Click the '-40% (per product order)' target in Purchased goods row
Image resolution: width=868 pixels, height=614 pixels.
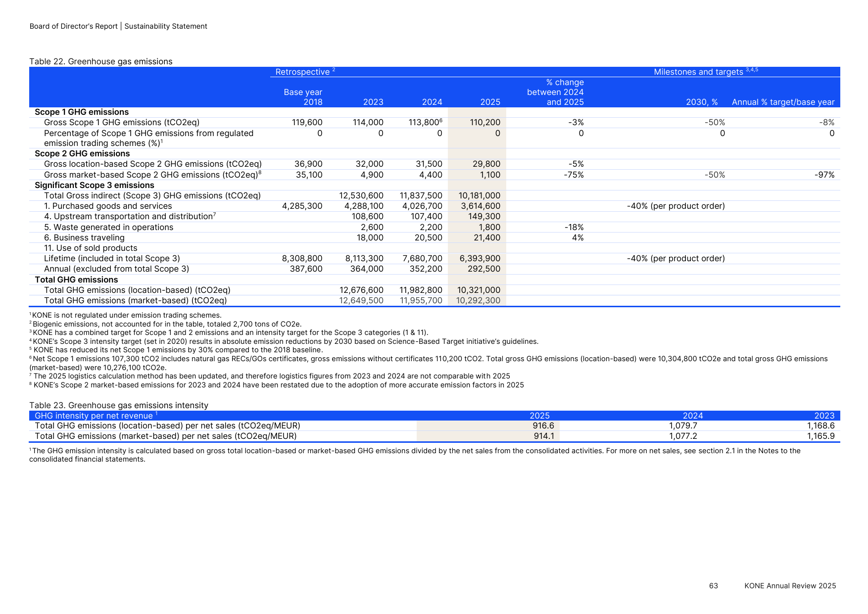pos(675,206)
